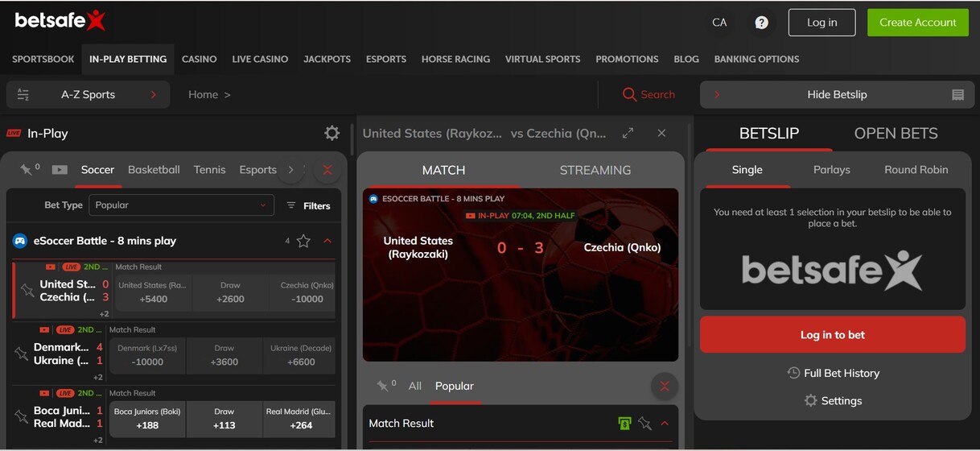980x451 pixels.
Task: Click the Log in button
Action: tap(821, 23)
